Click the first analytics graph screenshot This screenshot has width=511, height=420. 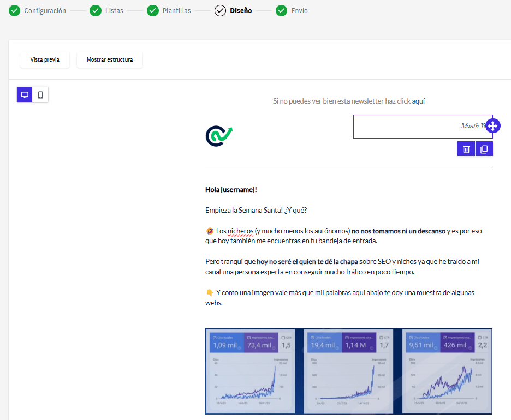tap(250, 371)
